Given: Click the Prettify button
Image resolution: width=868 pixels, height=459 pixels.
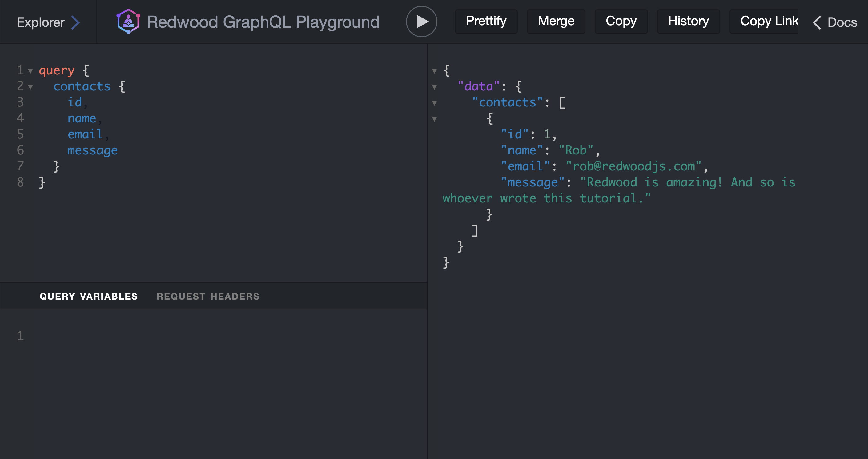Looking at the screenshot, I should [486, 21].
